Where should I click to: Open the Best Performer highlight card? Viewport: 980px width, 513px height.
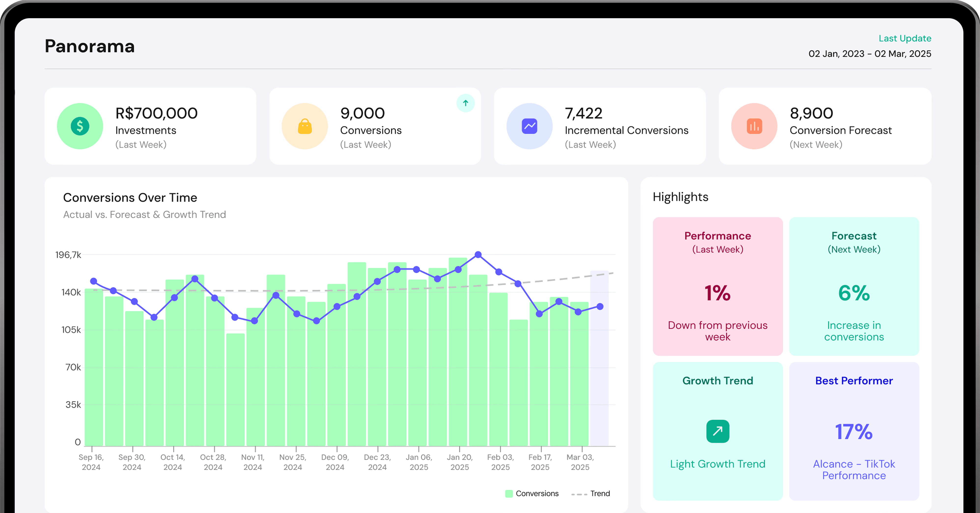click(x=854, y=431)
